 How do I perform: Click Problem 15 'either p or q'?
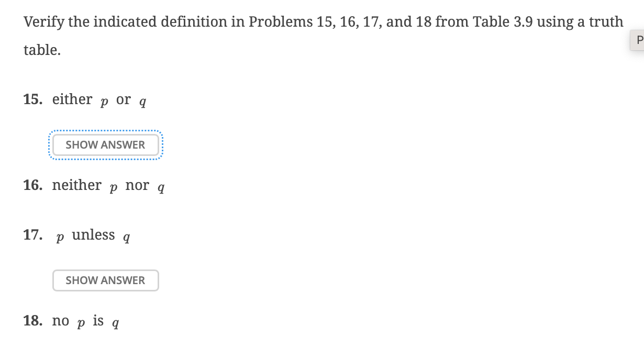click(97, 99)
